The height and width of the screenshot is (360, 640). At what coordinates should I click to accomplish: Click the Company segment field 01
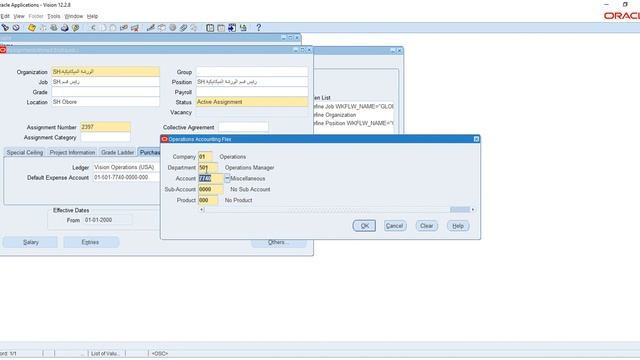(x=205, y=156)
